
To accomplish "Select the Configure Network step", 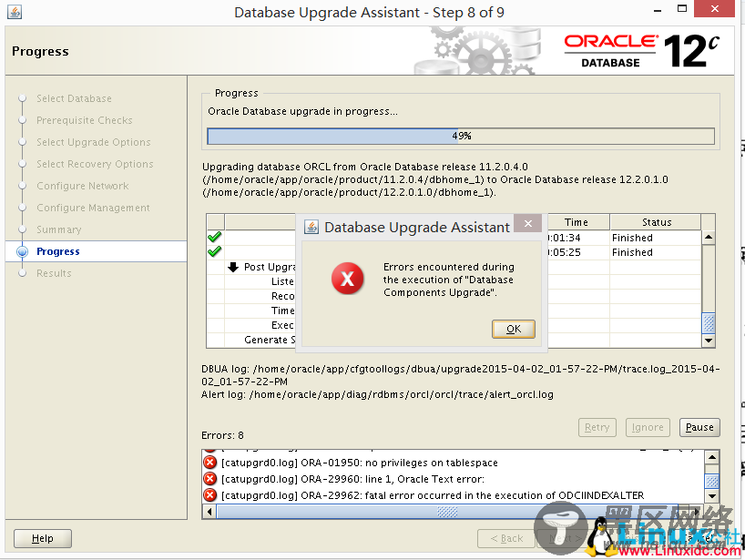I will point(83,186).
